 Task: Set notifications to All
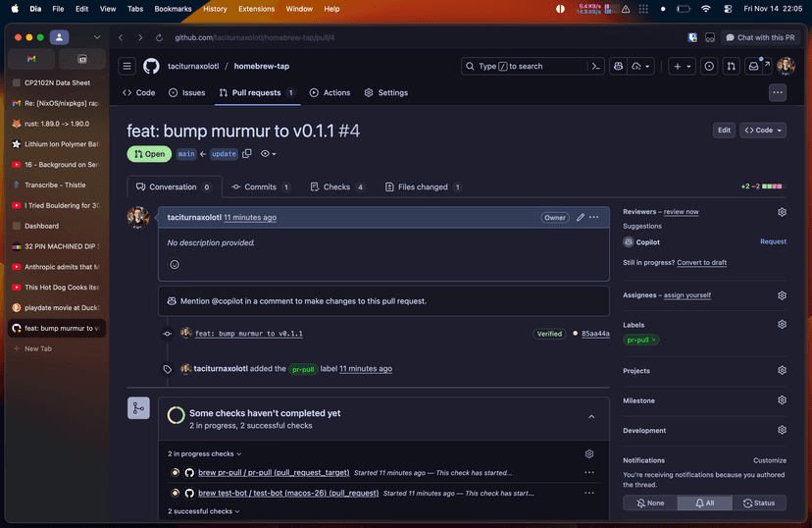tap(705, 503)
